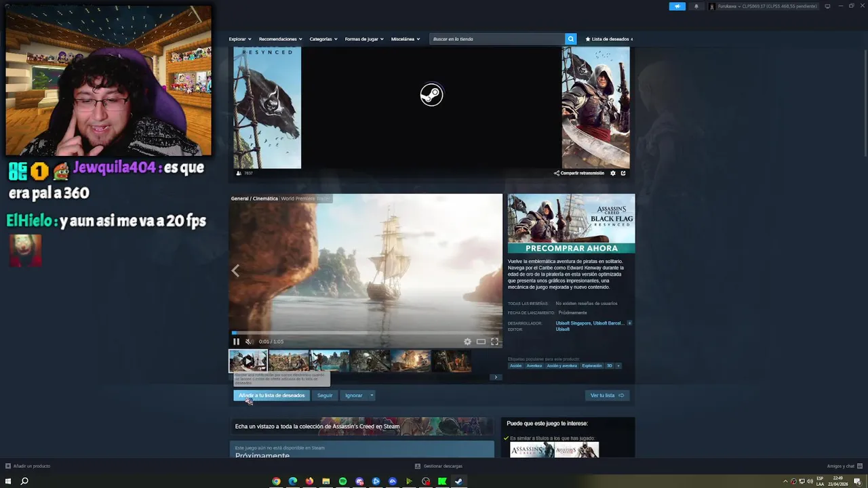
Task: Open Ignorar options dropdown arrow
Action: (x=372, y=395)
